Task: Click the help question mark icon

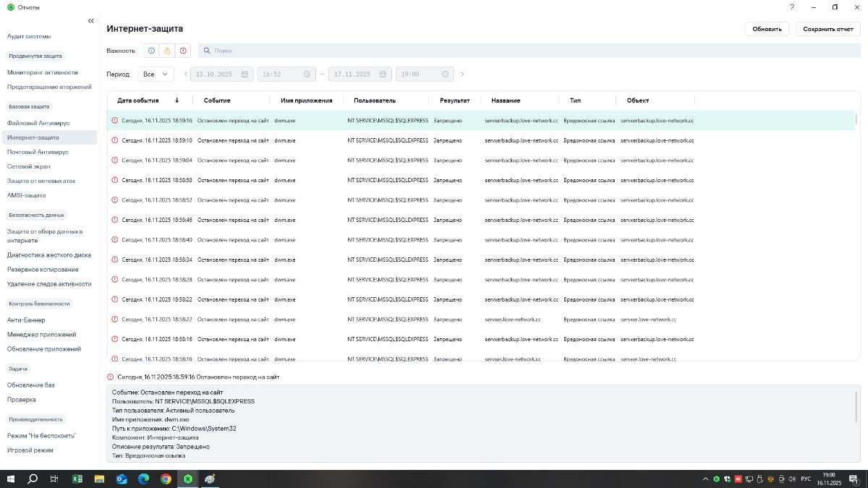Action: (x=792, y=7)
